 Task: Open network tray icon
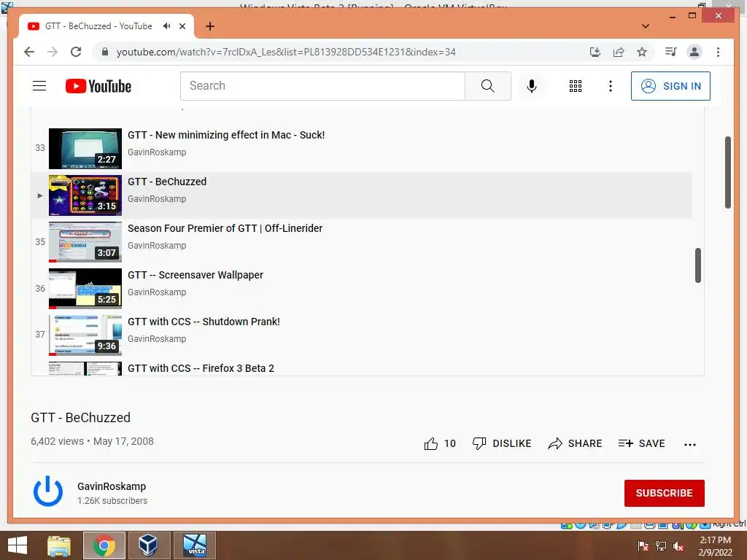(661, 546)
